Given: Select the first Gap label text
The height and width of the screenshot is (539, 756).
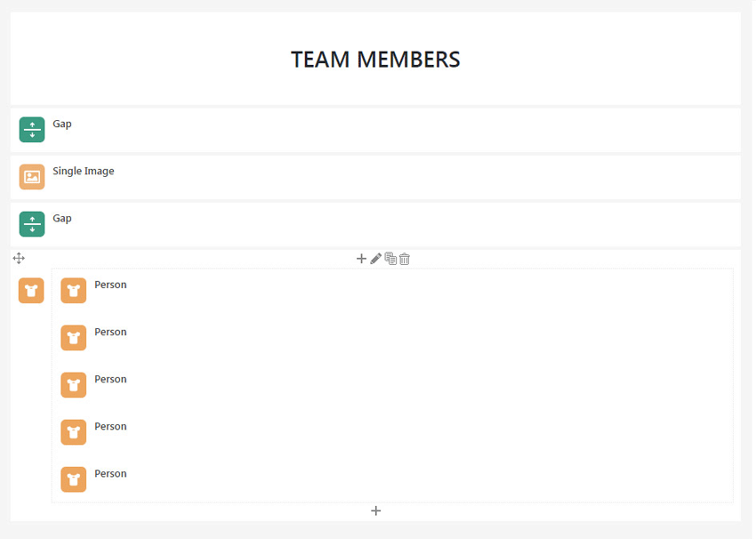Looking at the screenshot, I should tap(62, 124).
